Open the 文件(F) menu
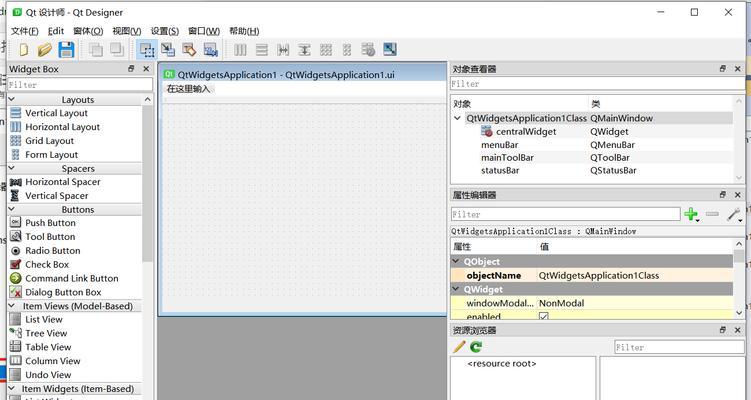 pos(24,31)
